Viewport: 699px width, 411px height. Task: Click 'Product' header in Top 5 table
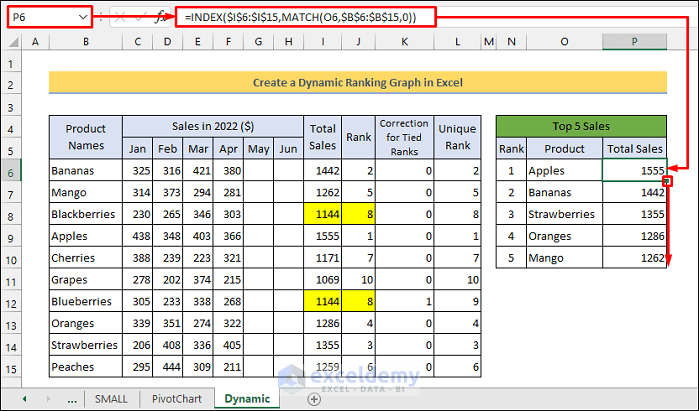point(564,148)
